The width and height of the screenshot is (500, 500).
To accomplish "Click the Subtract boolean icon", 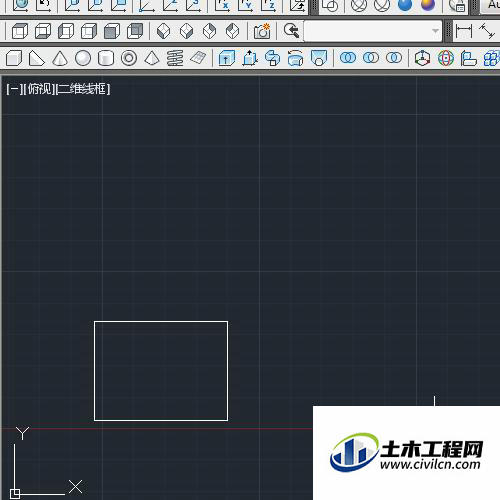I will [371, 58].
